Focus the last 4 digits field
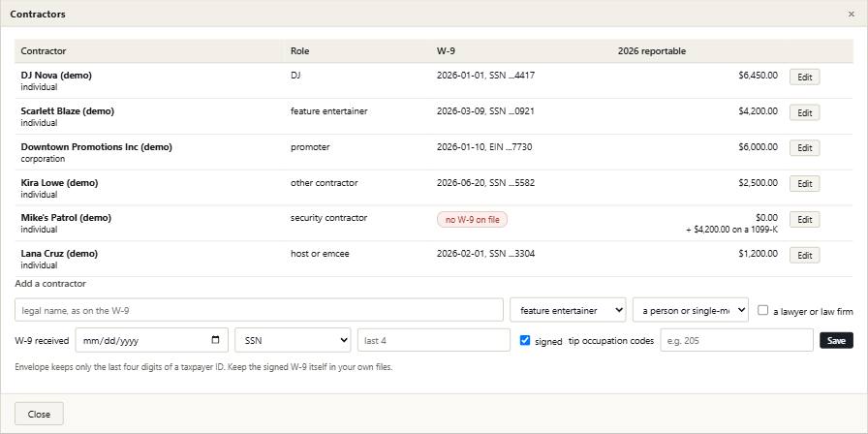 pyautogui.click(x=433, y=340)
